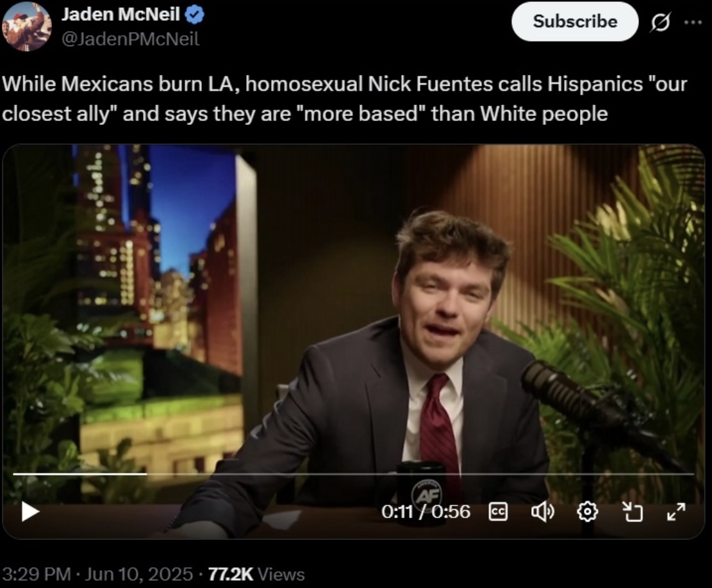Click the video timestamp 0:11 / 0:56
The height and width of the screenshot is (588, 712).
pos(426,512)
